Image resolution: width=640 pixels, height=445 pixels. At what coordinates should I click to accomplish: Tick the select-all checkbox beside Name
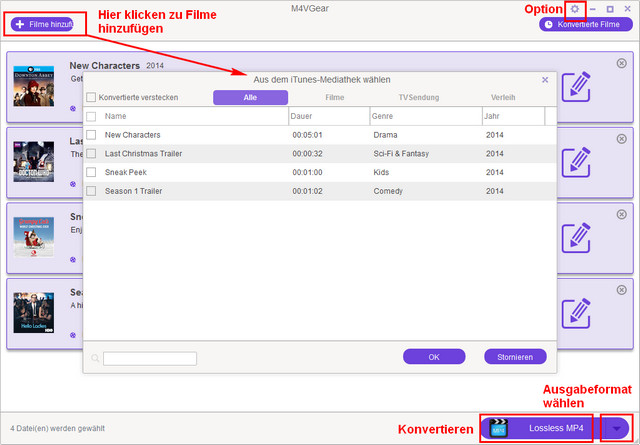[91, 116]
